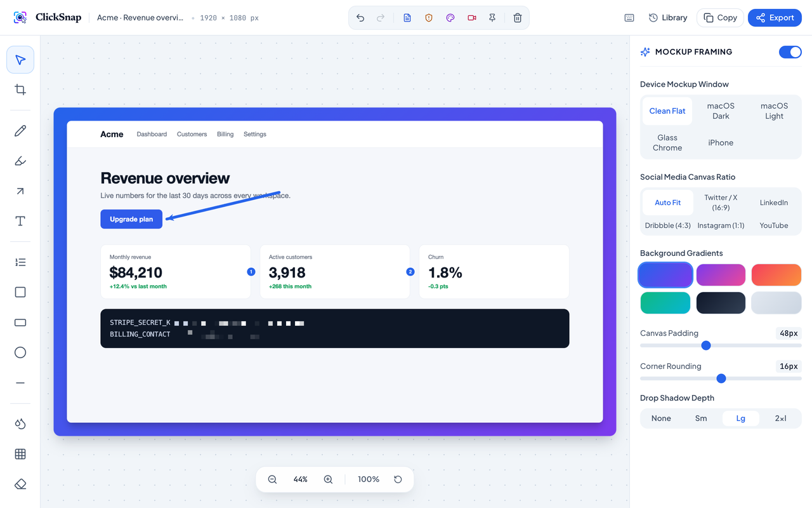Viewport: 812px width, 508px height.
Task: Select macOS Dark mockup window
Action: (x=721, y=111)
